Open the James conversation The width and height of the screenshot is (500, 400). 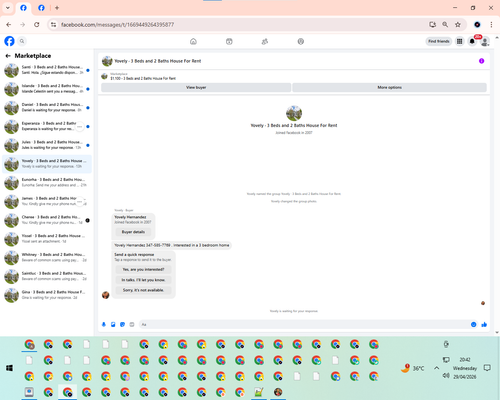click(47, 201)
